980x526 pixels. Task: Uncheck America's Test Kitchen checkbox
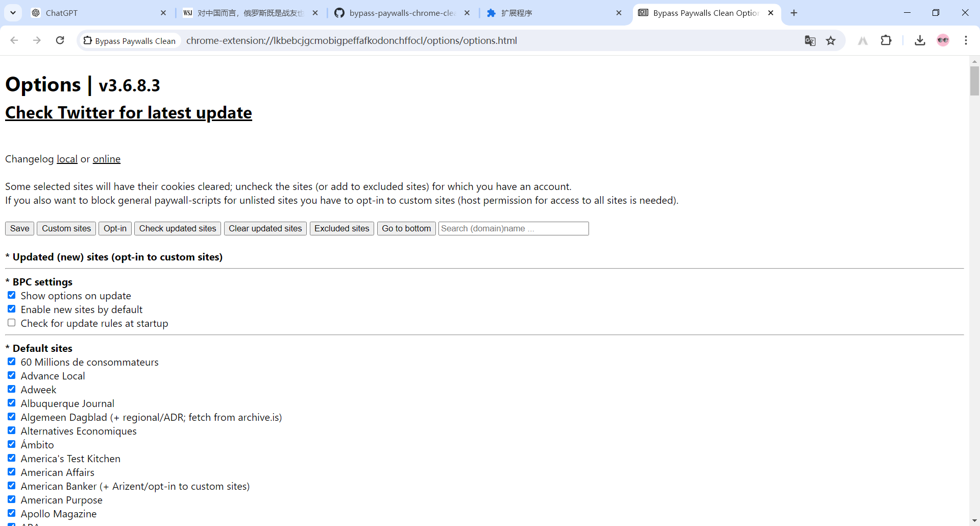[x=11, y=458]
